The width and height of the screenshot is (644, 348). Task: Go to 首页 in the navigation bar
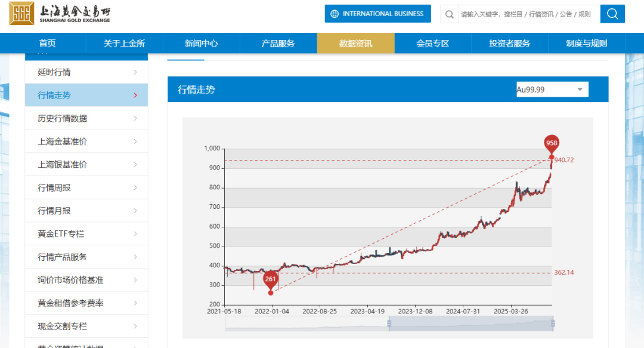(48, 43)
